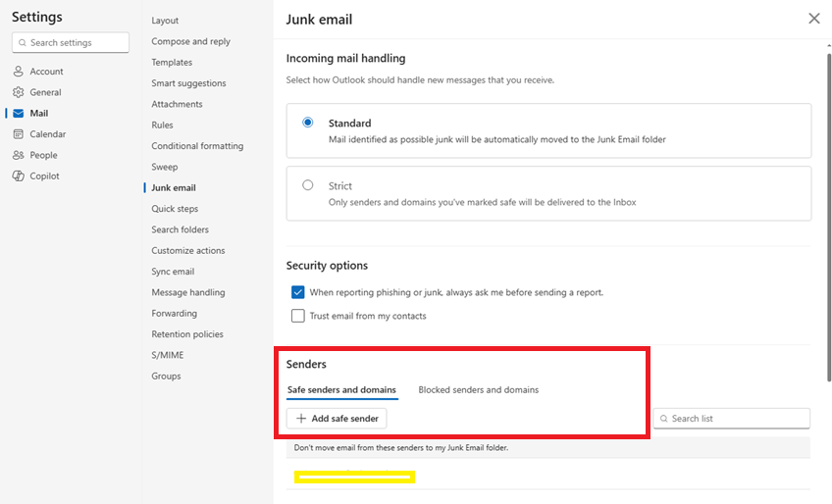The image size is (832, 504).
Task: Select the Strict mail handling option
Action: click(308, 185)
